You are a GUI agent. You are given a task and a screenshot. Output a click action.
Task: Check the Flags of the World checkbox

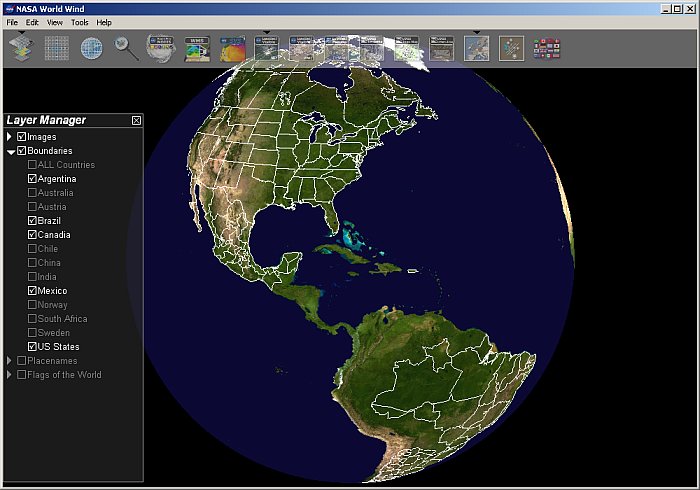pos(21,375)
